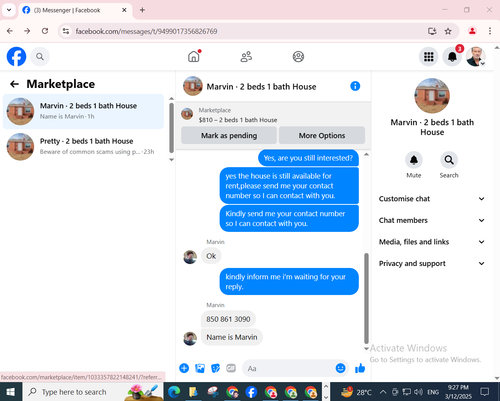Viewport: 500px width, 401px height.
Task: Send a thumbs up like
Action: coord(360,368)
